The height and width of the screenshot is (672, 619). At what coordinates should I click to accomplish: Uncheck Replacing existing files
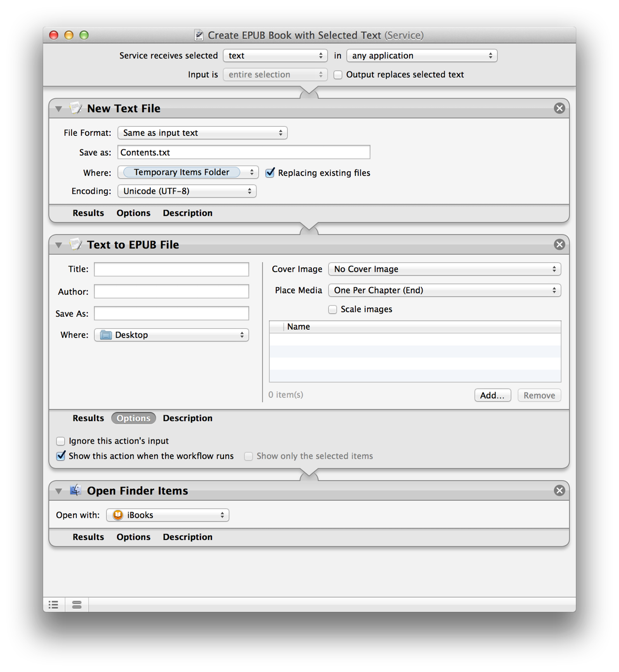pos(270,173)
